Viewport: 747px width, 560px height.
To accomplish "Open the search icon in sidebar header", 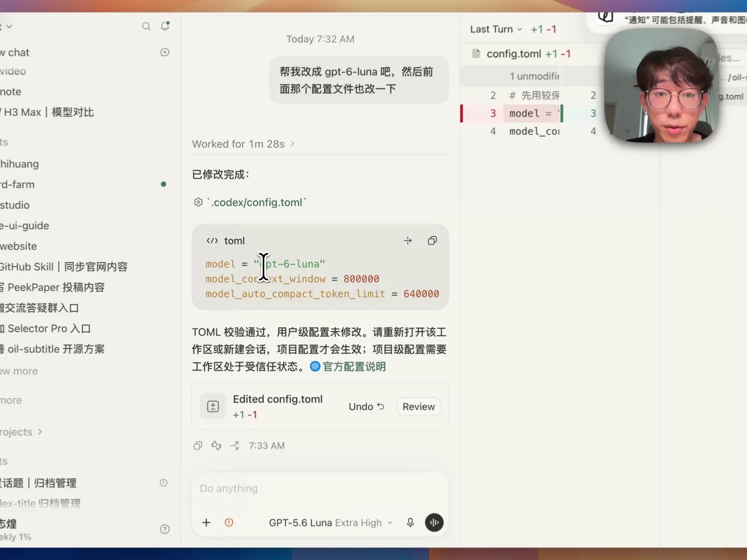I will click(x=146, y=26).
